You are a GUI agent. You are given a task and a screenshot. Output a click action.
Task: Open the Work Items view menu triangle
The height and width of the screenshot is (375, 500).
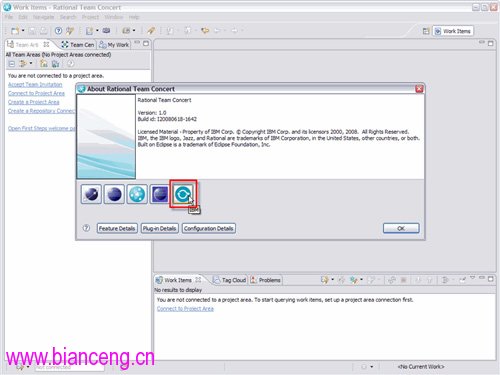(473, 278)
